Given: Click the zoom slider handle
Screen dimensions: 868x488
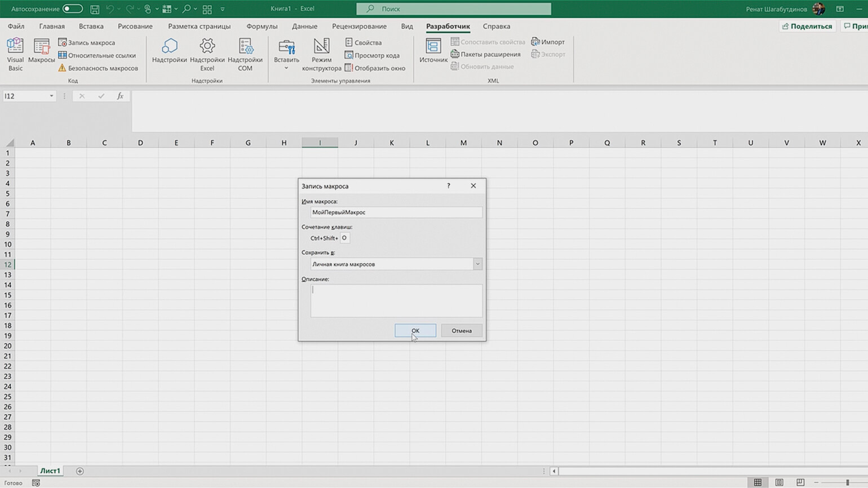Looking at the screenshot, I should tap(848, 482).
